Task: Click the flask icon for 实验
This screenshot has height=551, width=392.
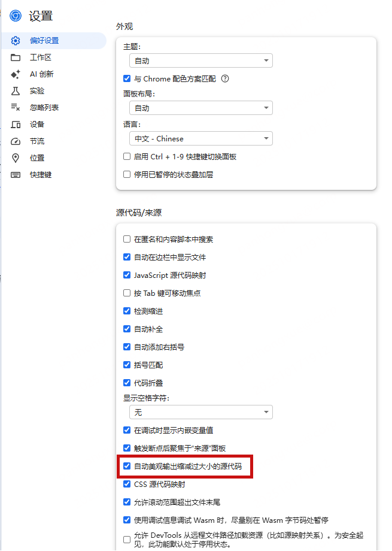Action: (x=16, y=91)
